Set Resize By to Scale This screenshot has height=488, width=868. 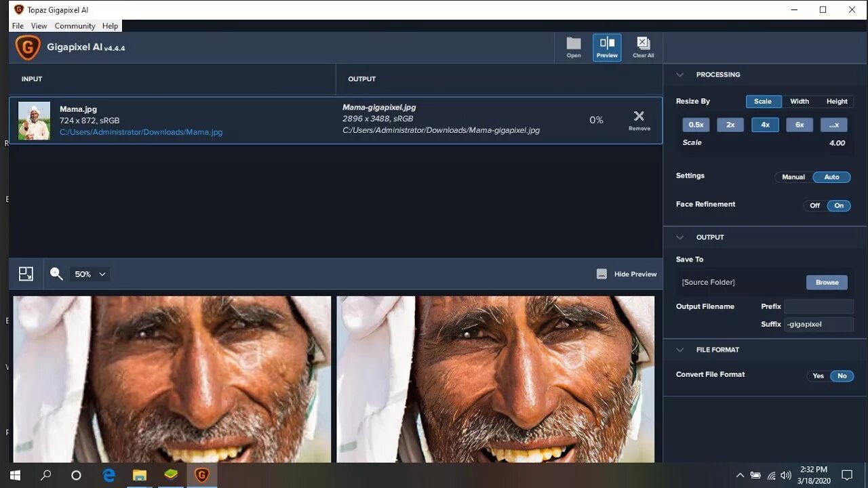(x=763, y=102)
